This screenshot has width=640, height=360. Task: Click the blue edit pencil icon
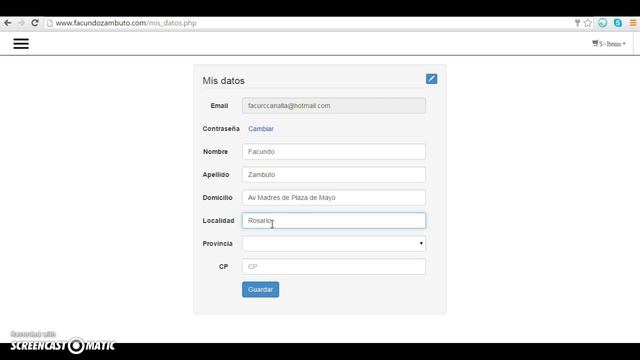pos(431,79)
